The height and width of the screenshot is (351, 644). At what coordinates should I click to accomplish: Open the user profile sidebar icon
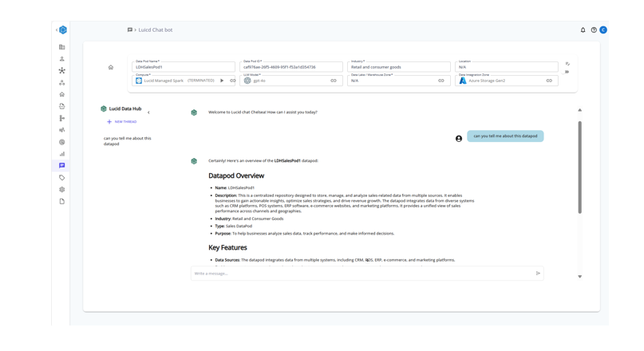pos(62,59)
